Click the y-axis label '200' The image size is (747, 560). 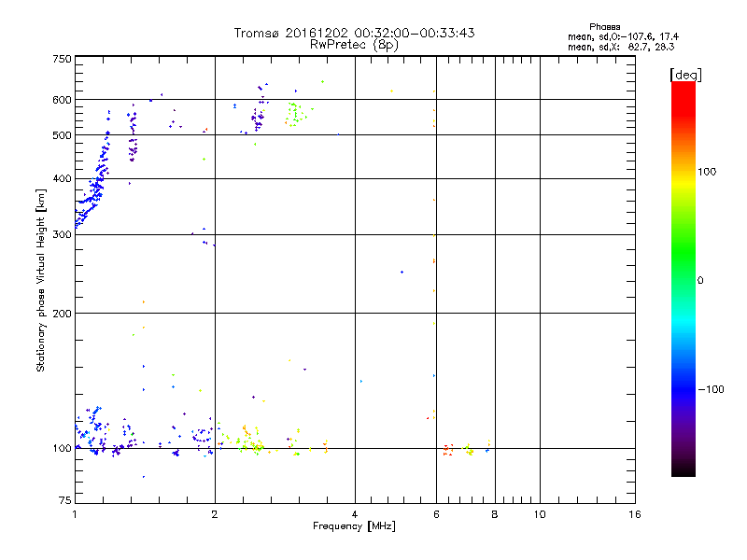point(62,314)
